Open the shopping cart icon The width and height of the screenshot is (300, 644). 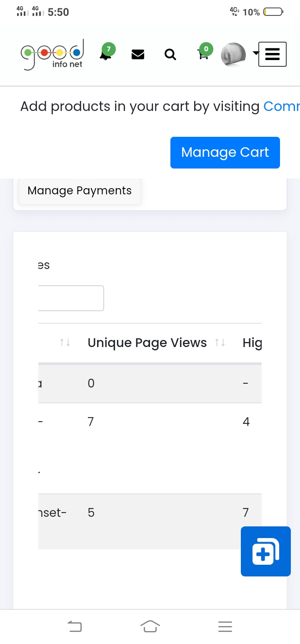[x=203, y=55]
